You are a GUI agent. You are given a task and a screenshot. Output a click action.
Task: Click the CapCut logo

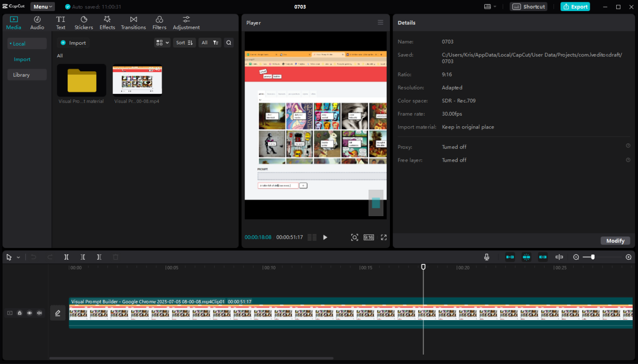point(14,7)
